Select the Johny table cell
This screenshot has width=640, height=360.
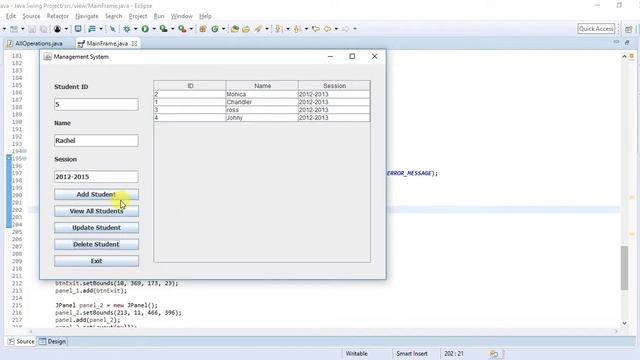pos(262,118)
